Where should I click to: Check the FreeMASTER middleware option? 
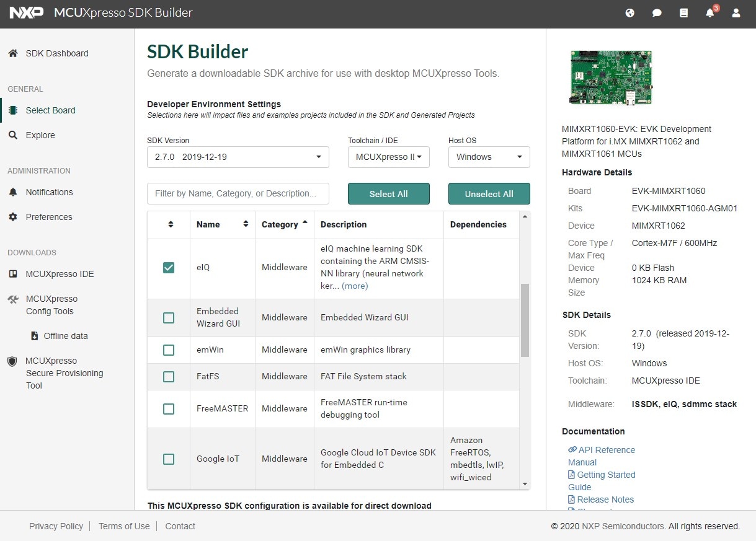168,408
